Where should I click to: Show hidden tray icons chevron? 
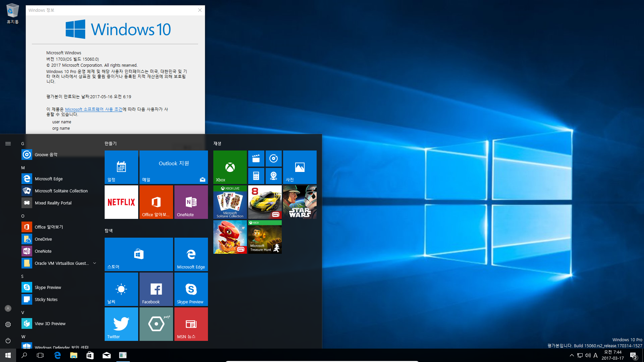572,355
